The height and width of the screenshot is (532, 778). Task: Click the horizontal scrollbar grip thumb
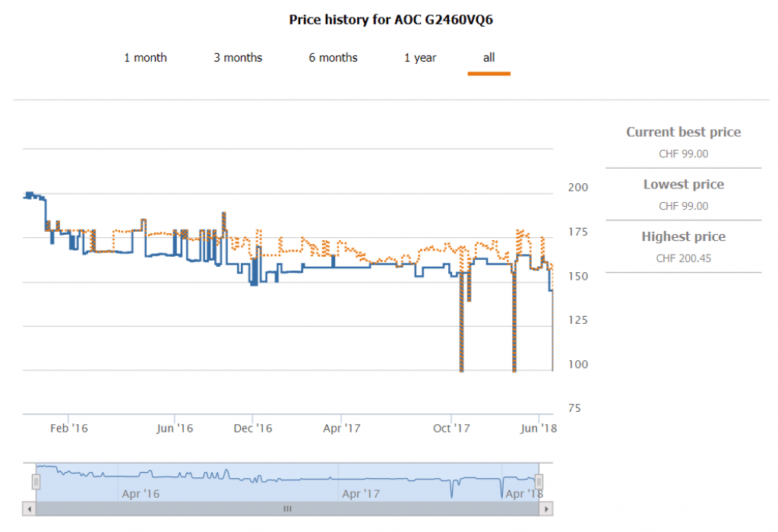pyautogui.click(x=287, y=508)
